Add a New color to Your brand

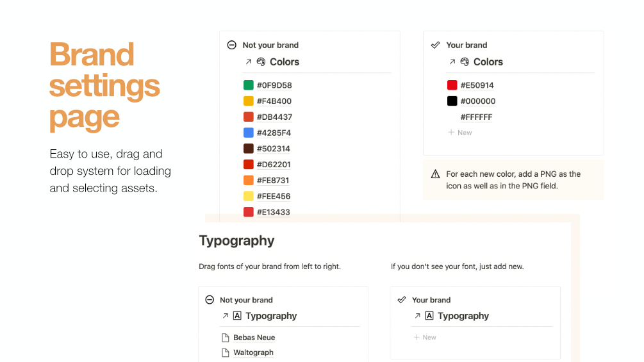point(460,133)
